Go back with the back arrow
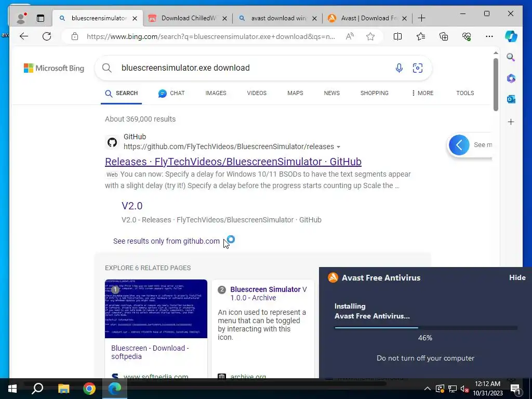Image resolution: width=532 pixels, height=399 pixels. coord(24,36)
